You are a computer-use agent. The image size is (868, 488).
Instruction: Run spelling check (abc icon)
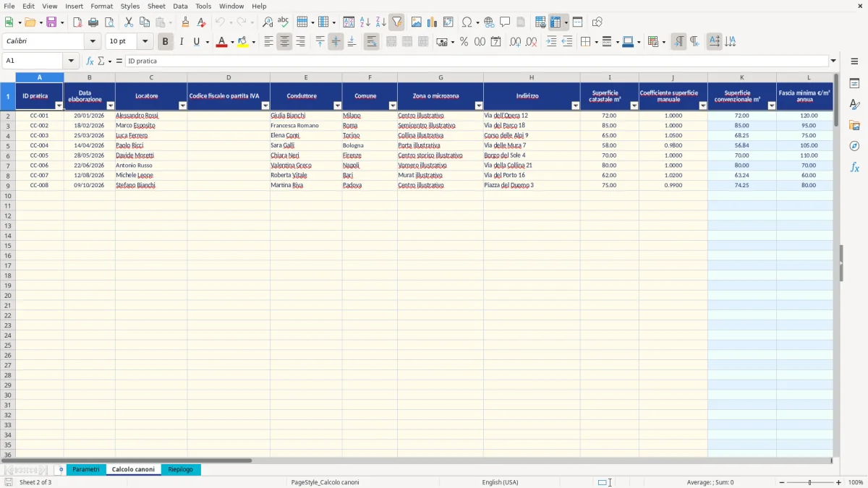coord(284,22)
